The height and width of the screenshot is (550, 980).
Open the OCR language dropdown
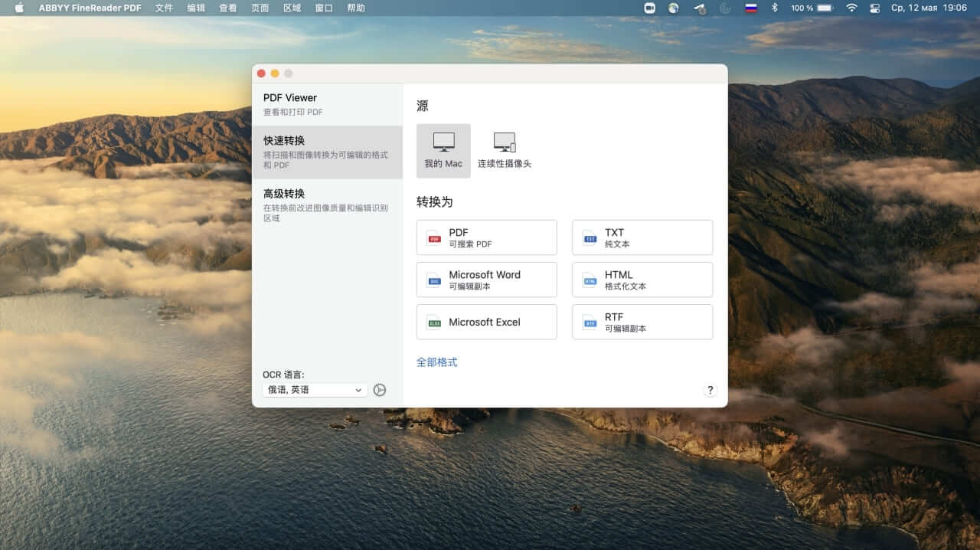[315, 390]
